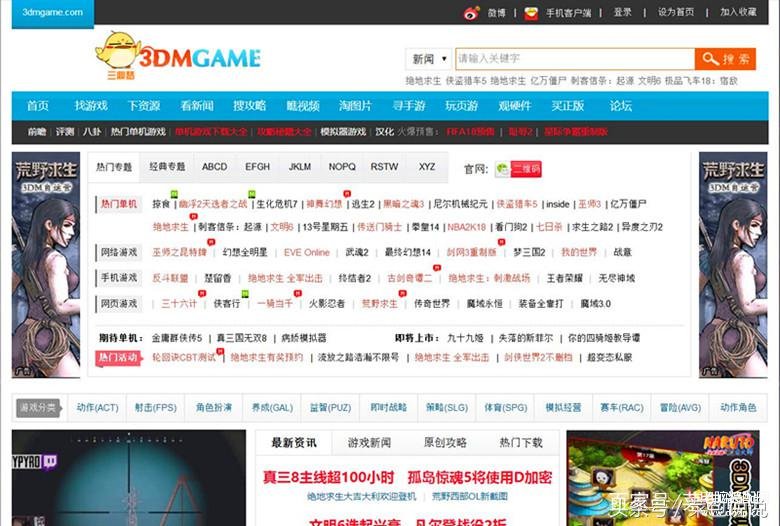
Task: Open 搜攻略 in the main navigation
Action: click(250, 105)
